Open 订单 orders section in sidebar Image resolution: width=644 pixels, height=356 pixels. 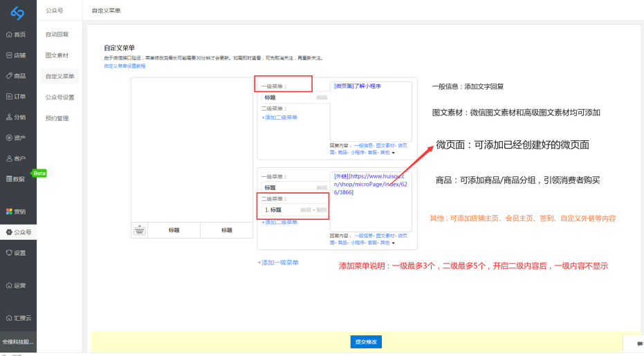tap(16, 97)
